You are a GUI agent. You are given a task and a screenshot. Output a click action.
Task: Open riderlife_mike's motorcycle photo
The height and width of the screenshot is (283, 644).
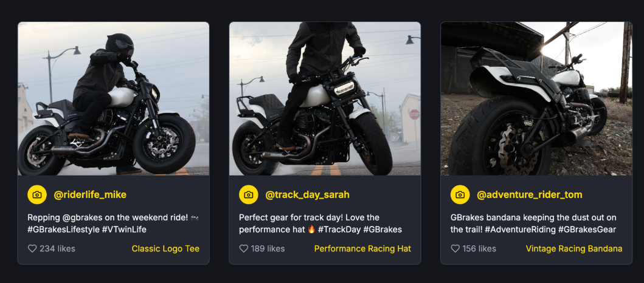click(x=113, y=99)
